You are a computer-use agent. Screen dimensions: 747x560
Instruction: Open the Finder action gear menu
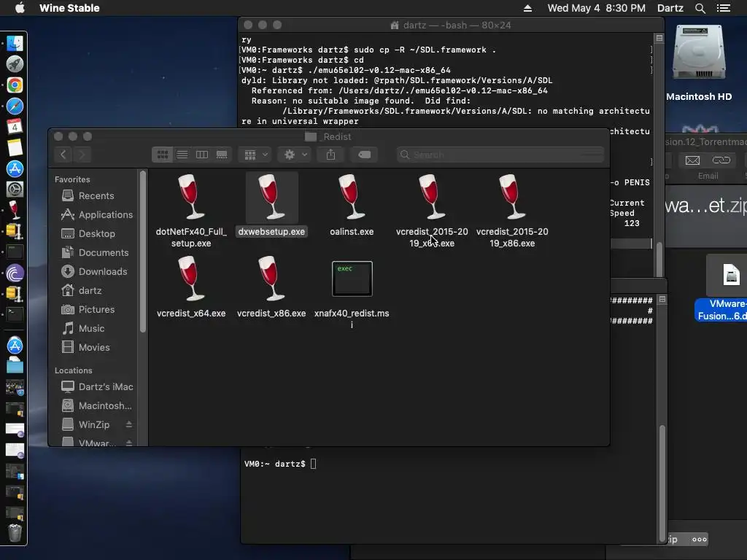295,155
